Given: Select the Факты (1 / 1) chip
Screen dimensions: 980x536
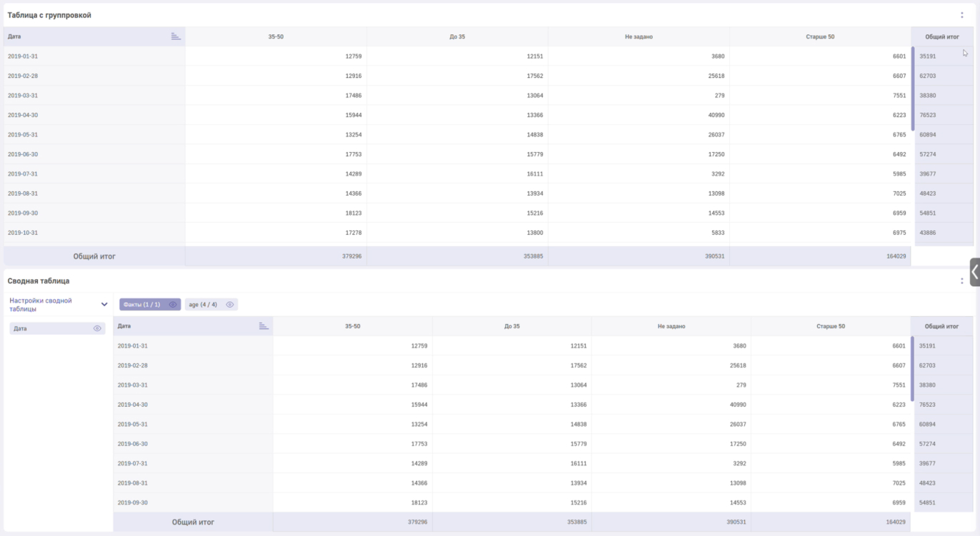Looking at the screenshot, I should click(150, 305).
